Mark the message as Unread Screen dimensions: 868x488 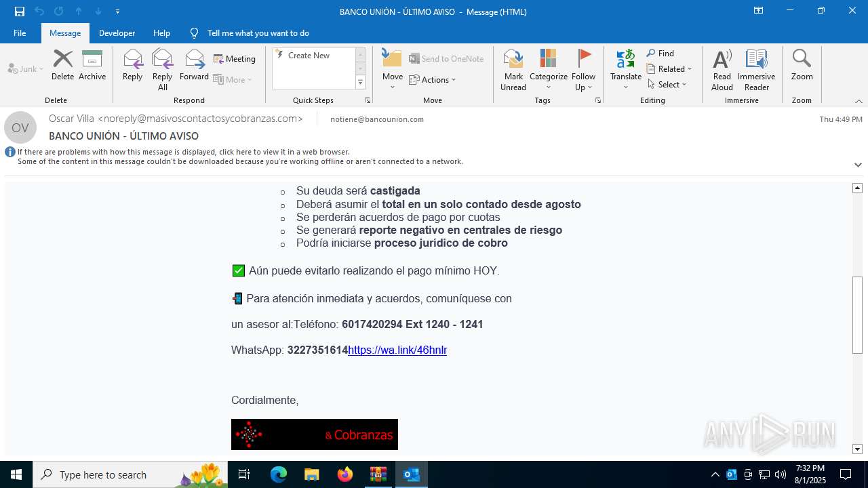513,70
